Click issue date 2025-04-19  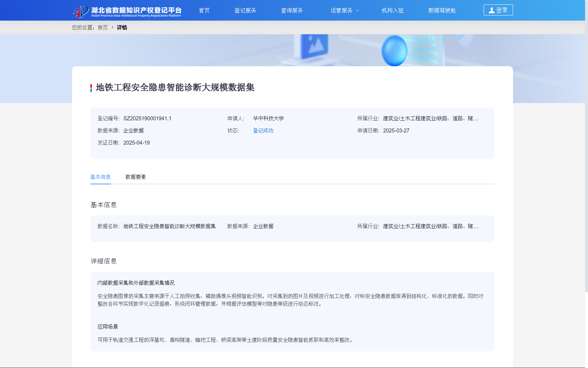(136, 143)
